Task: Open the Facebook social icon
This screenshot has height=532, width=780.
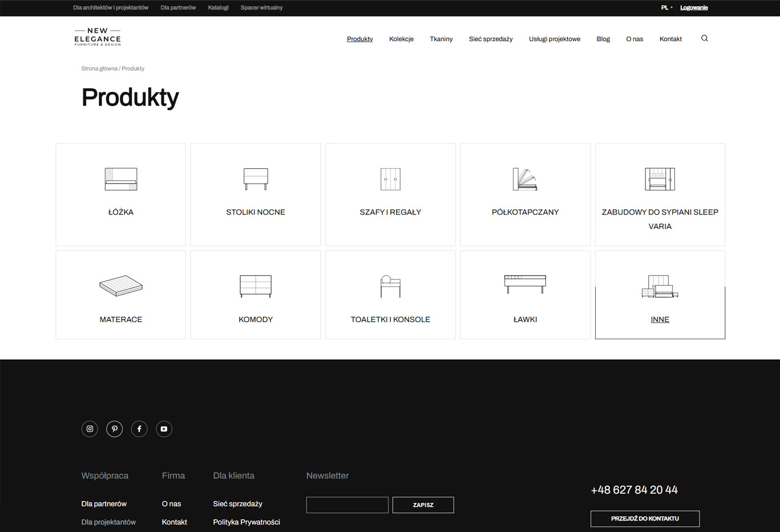Action: [139, 429]
